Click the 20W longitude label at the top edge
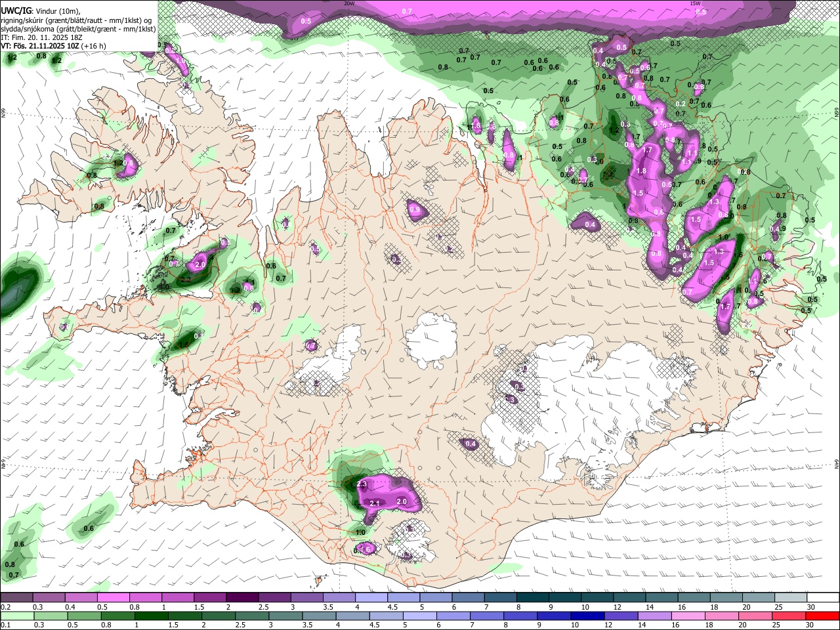This screenshot has width=840, height=630. point(349,3)
